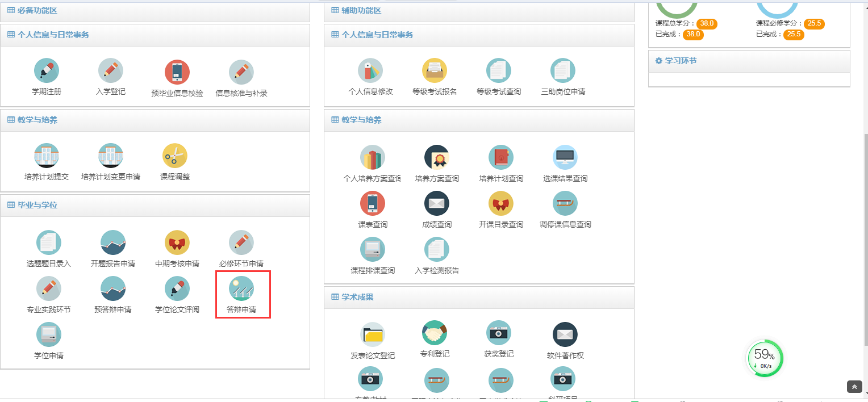This screenshot has width=868, height=402.
Task: Click the 专利登记 handshake icon
Action: [x=435, y=333]
